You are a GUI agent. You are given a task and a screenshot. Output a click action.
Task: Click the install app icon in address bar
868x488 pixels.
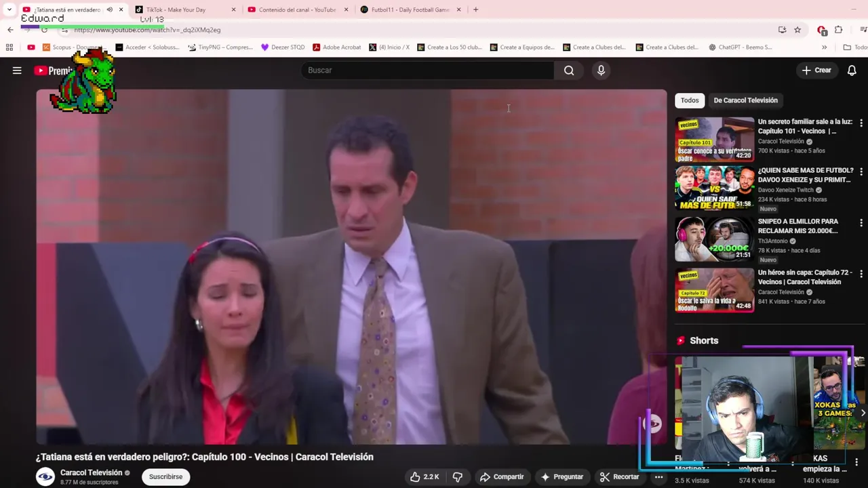(x=782, y=30)
